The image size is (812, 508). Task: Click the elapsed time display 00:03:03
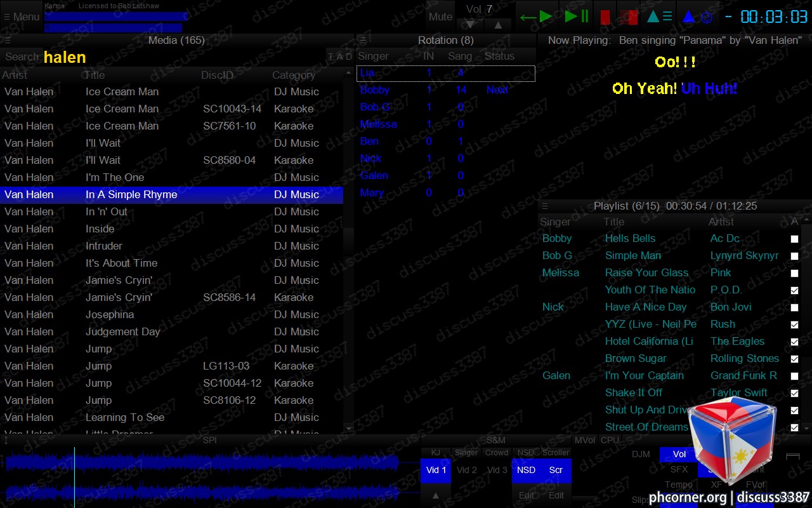coord(774,17)
